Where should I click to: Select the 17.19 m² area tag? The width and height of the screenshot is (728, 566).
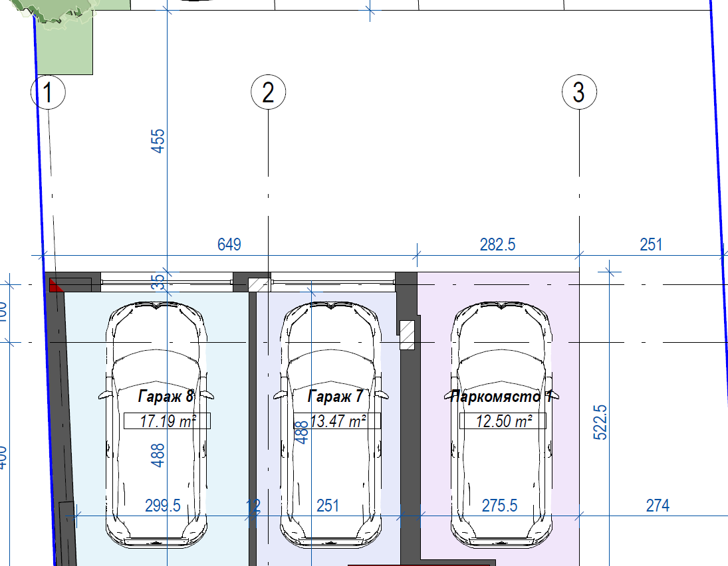167,421
